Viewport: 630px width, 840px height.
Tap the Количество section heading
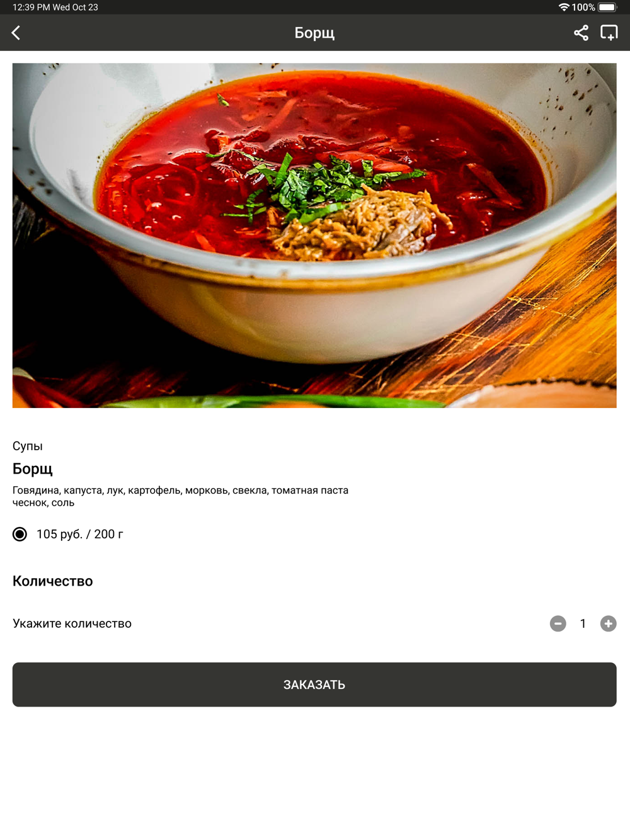(x=53, y=581)
